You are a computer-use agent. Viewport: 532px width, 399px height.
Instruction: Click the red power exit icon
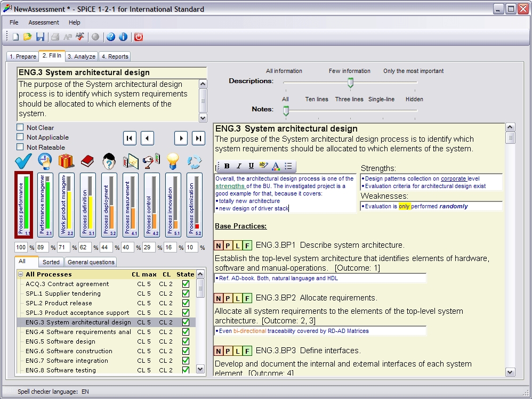(x=138, y=37)
